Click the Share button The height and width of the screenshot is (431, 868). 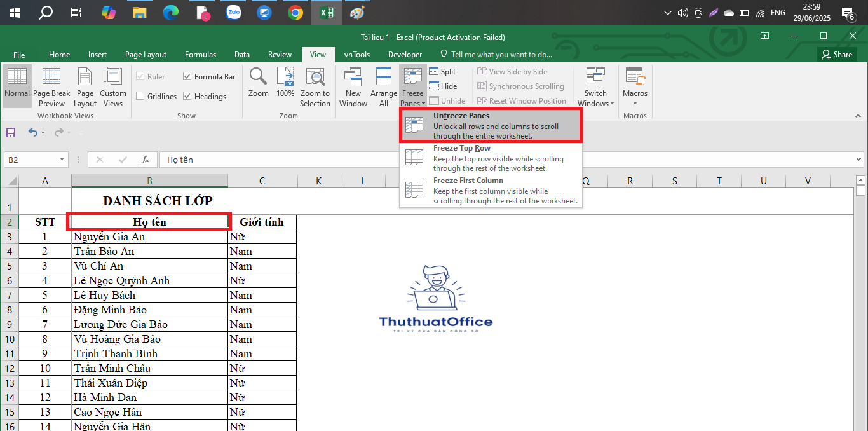pos(836,55)
